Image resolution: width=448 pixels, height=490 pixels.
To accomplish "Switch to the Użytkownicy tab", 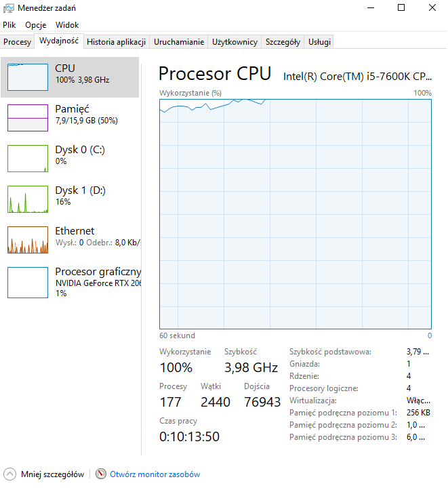I will [235, 42].
